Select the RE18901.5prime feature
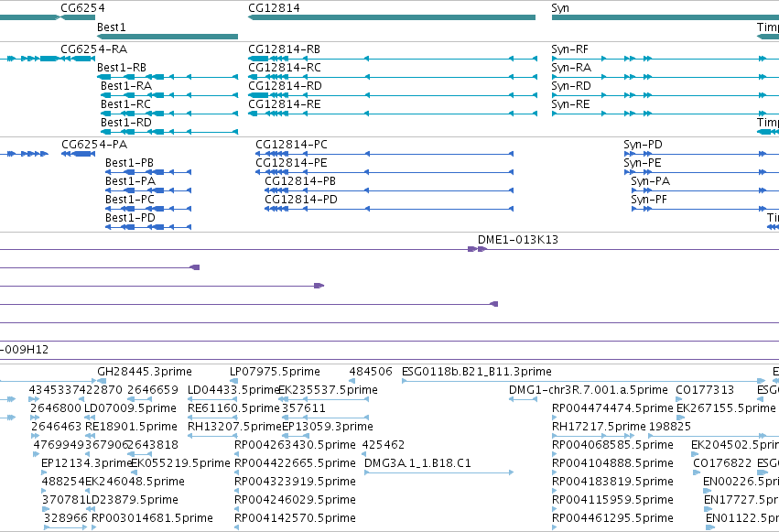This screenshot has width=779, height=532. [131, 427]
